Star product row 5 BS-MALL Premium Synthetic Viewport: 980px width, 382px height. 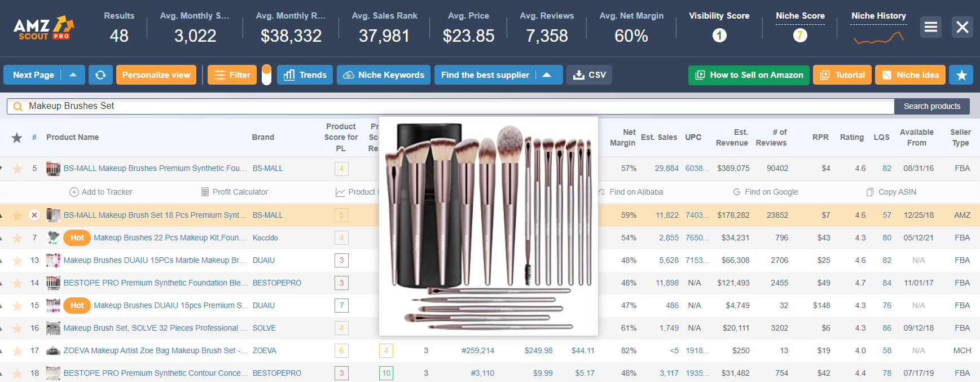coord(17,169)
